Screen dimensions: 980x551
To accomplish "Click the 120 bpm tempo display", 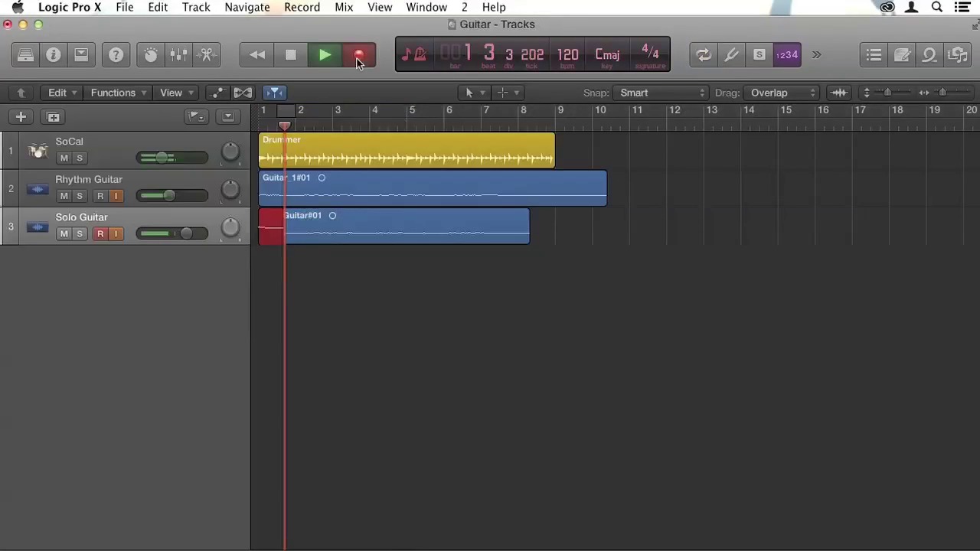I will coord(567,55).
